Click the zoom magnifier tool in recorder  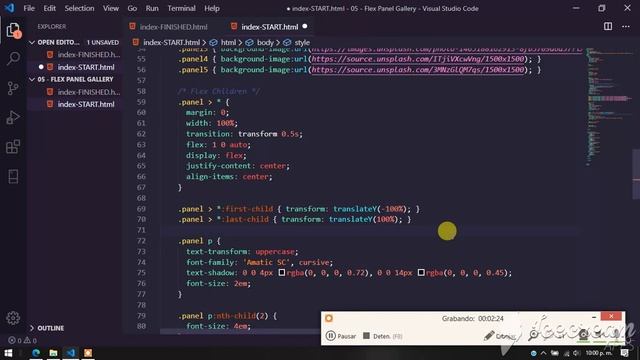click(x=533, y=336)
